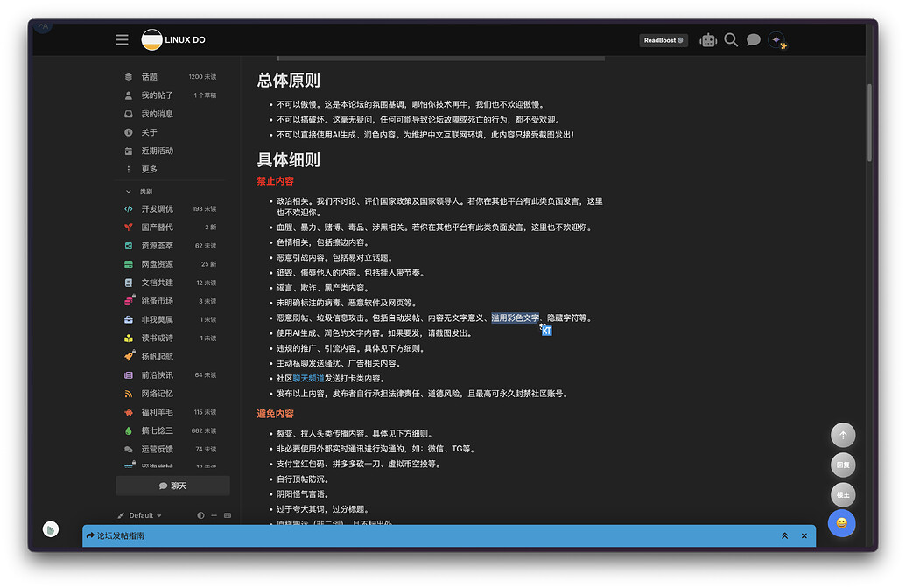Toggle the hamburger sidebar menu
906x588 pixels.
coord(122,40)
